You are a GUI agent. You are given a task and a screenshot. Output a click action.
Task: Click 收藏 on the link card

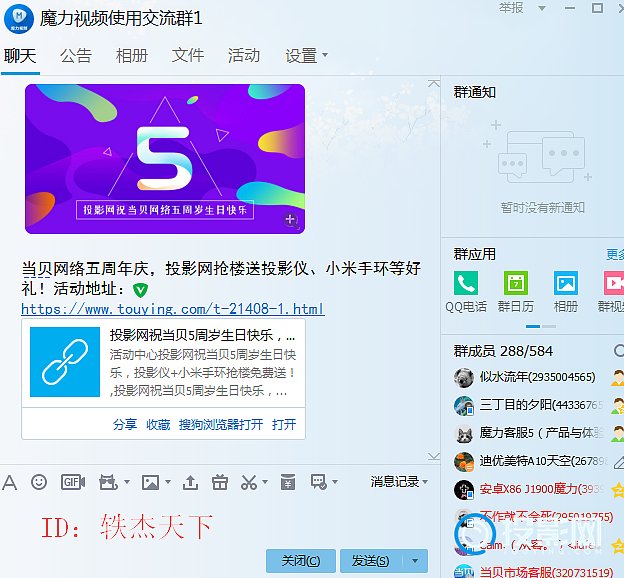[x=158, y=425]
